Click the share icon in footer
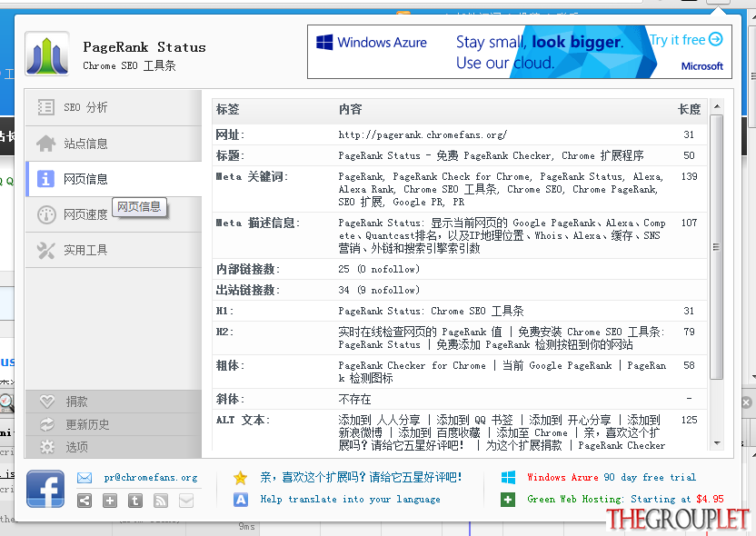The height and width of the screenshot is (536, 756). (x=85, y=501)
